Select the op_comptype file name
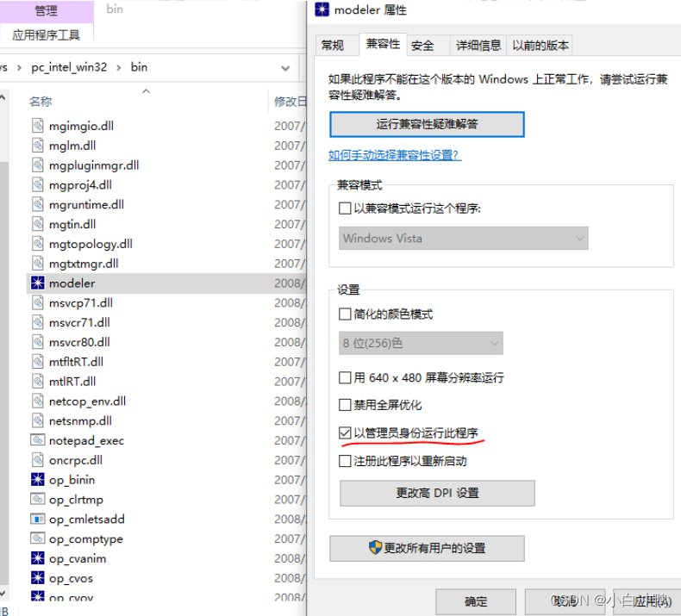681x616 pixels. (86, 538)
